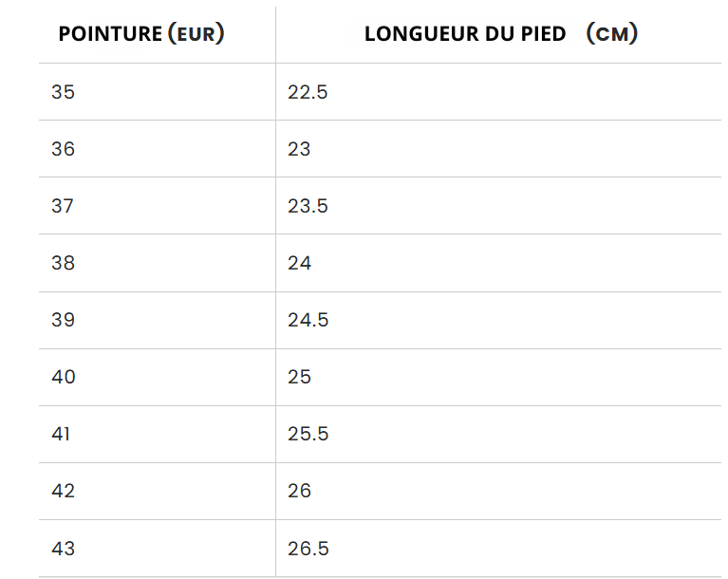Image resolution: width=728 pixels, height=579 pixels.
Task: Select size 35 cell
Action: pyautogui.click(x=158, y=91)
